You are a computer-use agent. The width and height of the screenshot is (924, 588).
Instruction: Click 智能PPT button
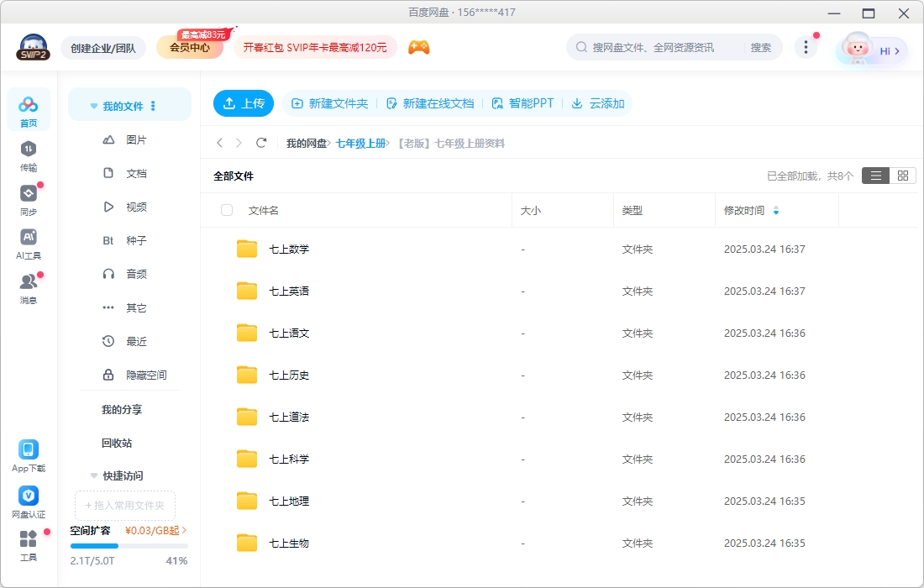(x=522, y=103)
